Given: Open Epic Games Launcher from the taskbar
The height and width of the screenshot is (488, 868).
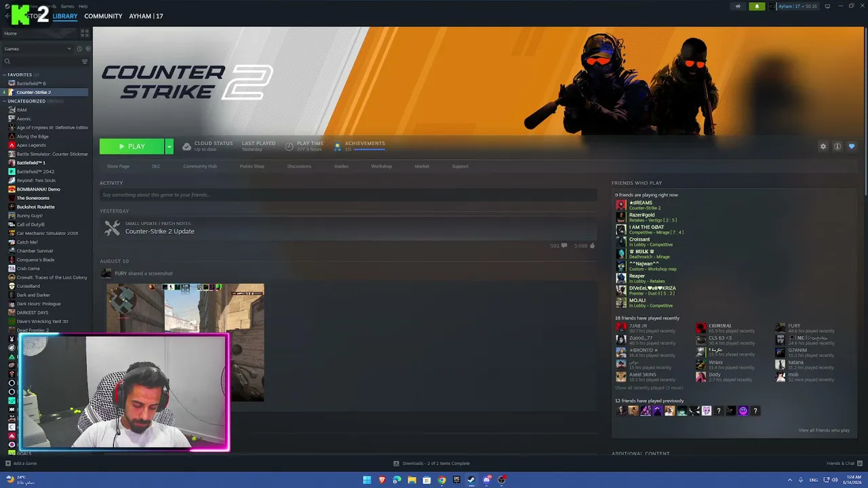Looking at the screenshot, I should 456,480.
